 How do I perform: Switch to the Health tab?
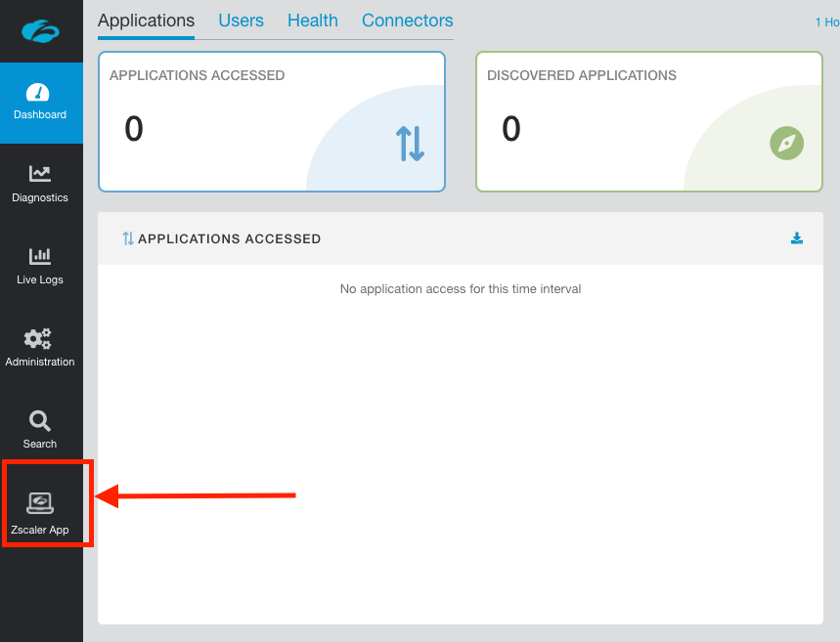312,21
